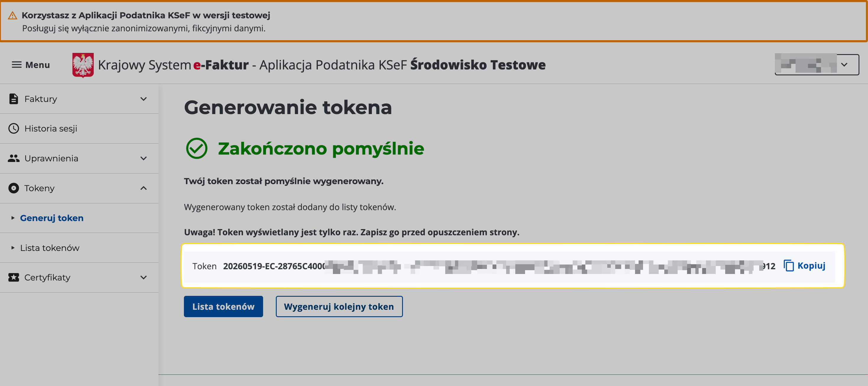The height and width of the screenshot is (386, 868).
Task: Click the green success checkmark icon
Action: pyautogui.click(x=196, y=148)
